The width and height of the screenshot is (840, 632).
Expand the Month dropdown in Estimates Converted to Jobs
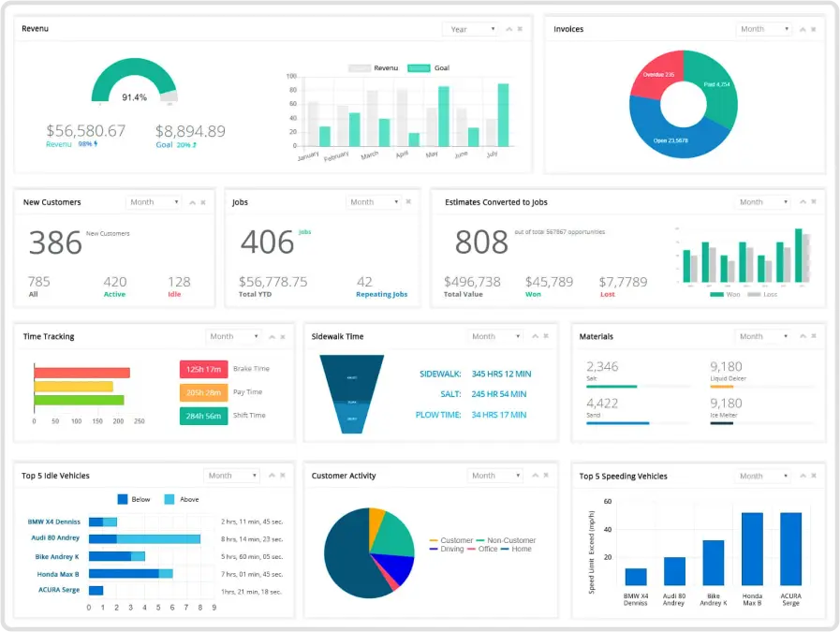pos(763,202)
